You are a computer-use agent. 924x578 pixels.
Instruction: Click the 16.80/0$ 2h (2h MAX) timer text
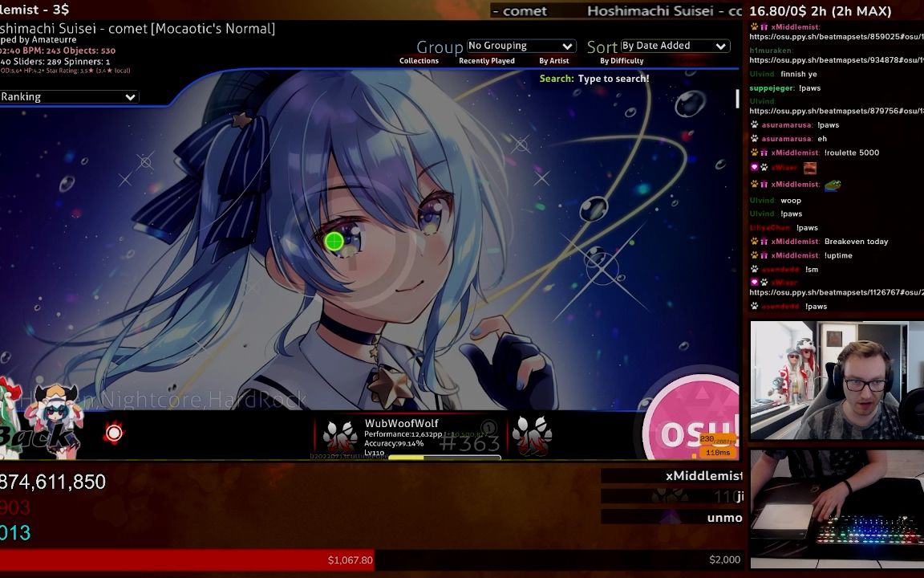[x=821, y=10]
